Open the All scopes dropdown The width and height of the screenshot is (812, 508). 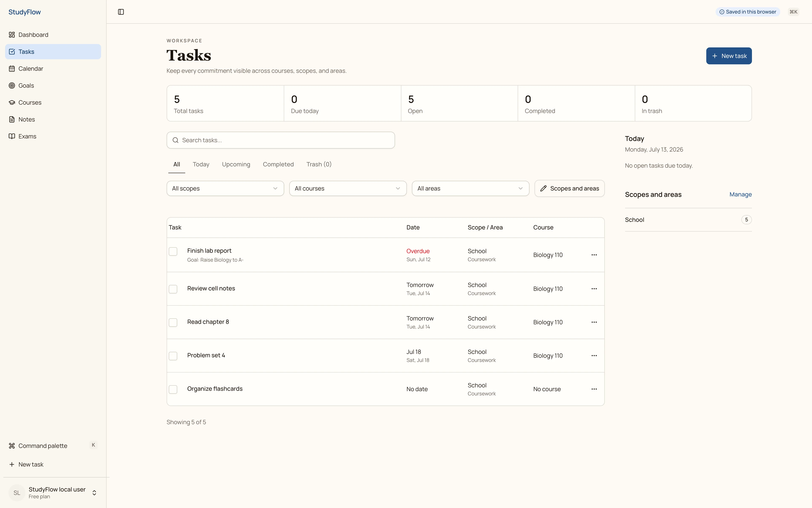[x=225, y=188]
